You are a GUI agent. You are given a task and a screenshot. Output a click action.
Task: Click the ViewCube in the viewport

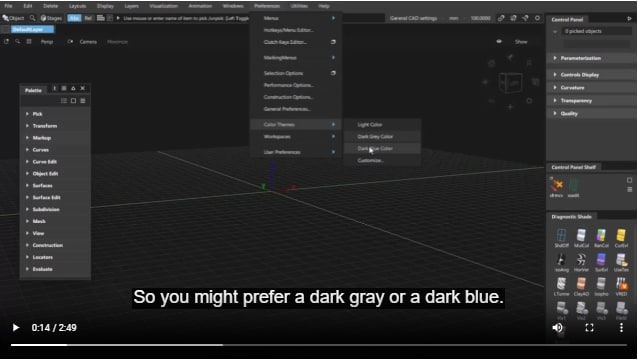[x=510, y=82]
